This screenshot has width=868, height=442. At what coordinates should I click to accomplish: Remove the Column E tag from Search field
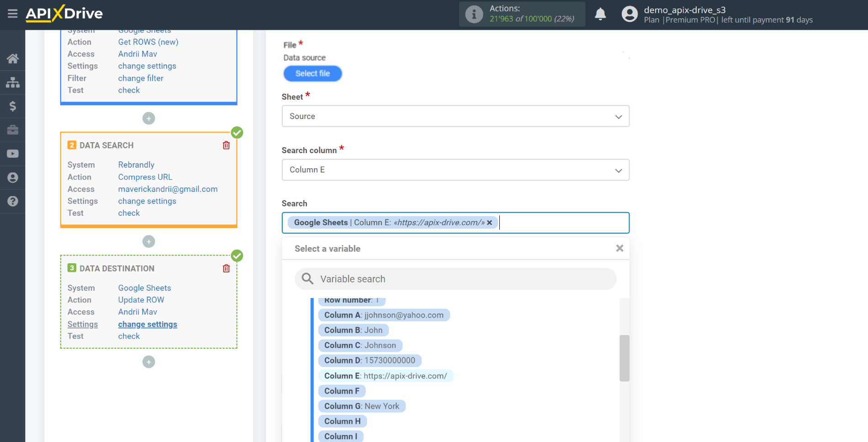(489, 223)
